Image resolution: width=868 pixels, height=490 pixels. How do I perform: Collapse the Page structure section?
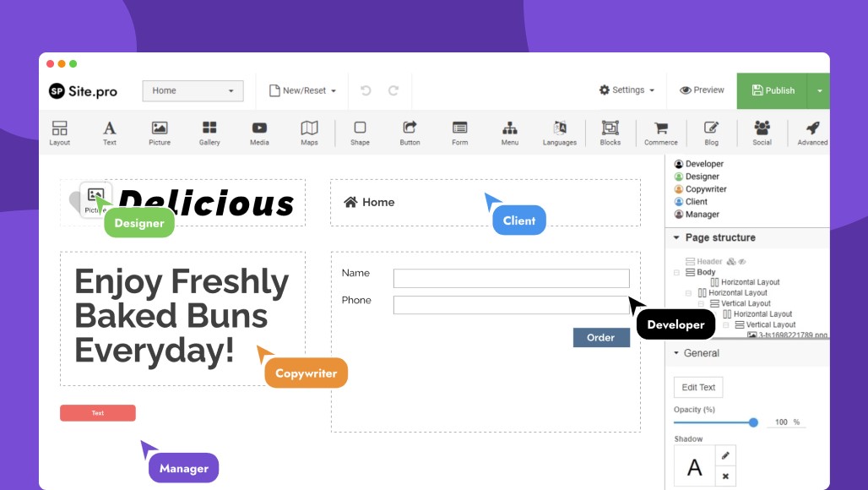click(676, 238)
